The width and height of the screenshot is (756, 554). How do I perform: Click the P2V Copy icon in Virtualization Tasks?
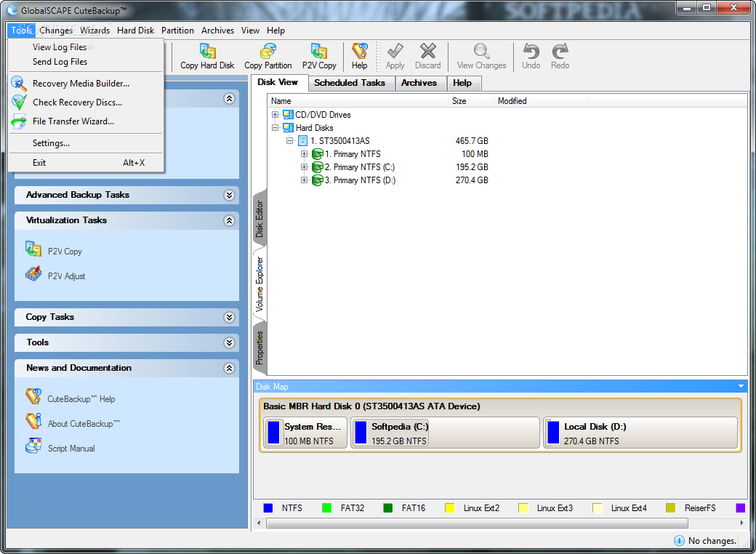(x=33, y=249)
